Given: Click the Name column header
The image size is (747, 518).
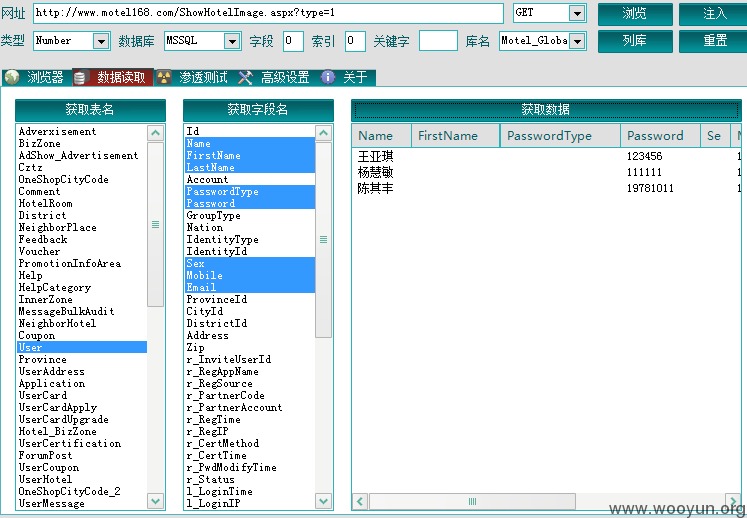Looking at the screenshot, I should click(x=382, y=136).
